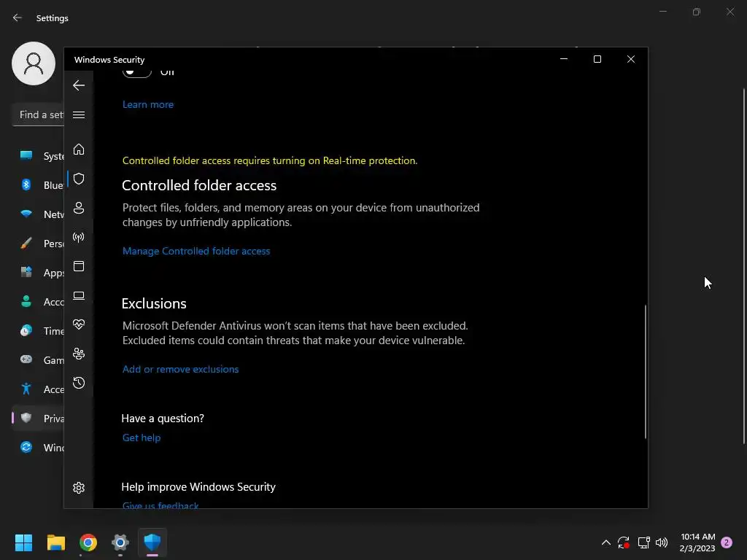Open Home in Windows Security sidebar

tap(79, 149)
